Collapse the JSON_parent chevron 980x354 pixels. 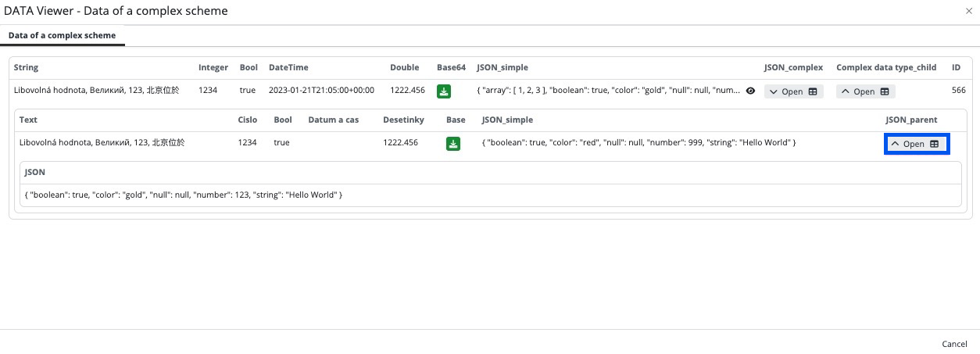[895, 145]
